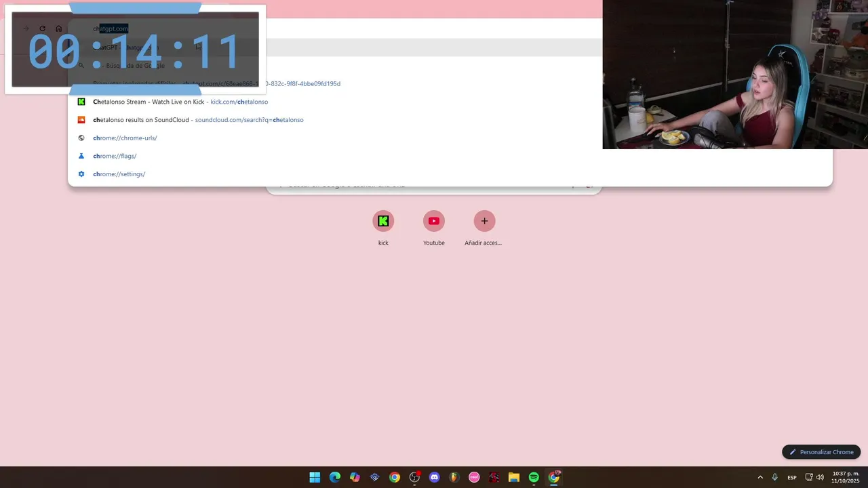Open the chrome://settings/ suggestion
This screenshot has width=868, height=488.
450,174
